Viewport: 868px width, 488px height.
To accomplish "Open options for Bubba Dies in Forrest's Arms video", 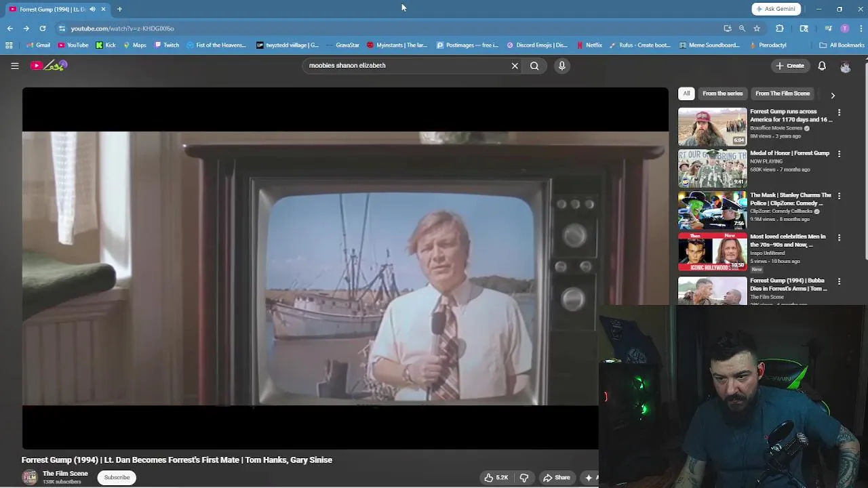I will tap(839, 281).
